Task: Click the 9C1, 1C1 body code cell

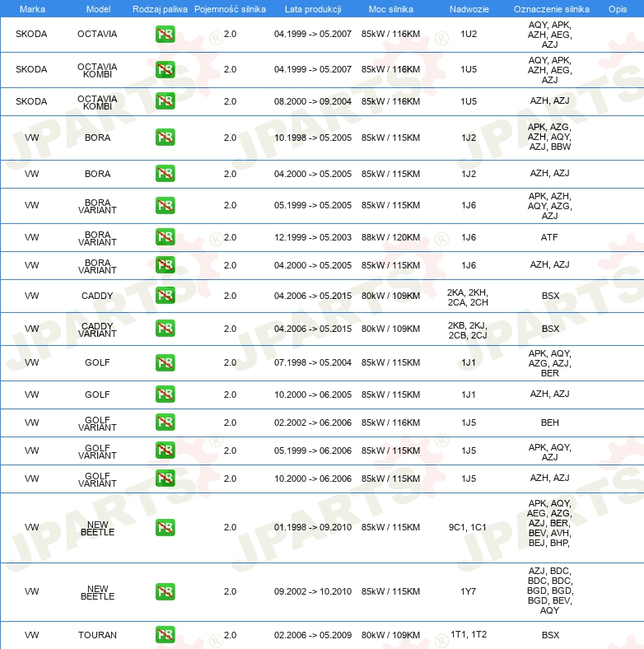Action: 467,527
